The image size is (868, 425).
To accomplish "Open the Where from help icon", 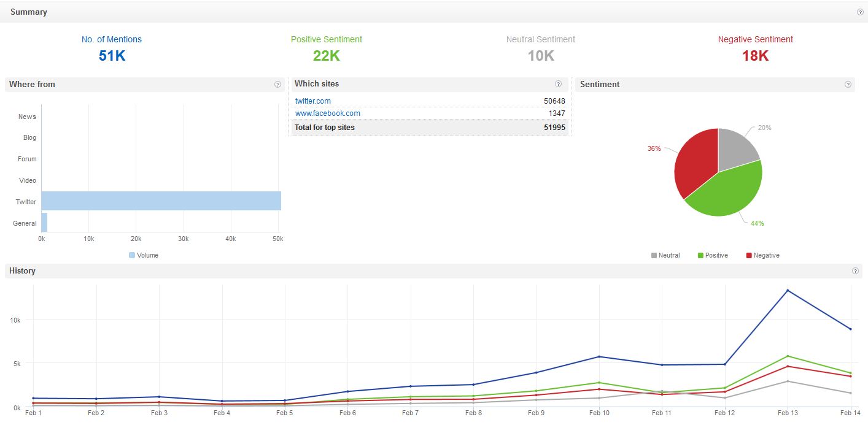I will [277, 85].
